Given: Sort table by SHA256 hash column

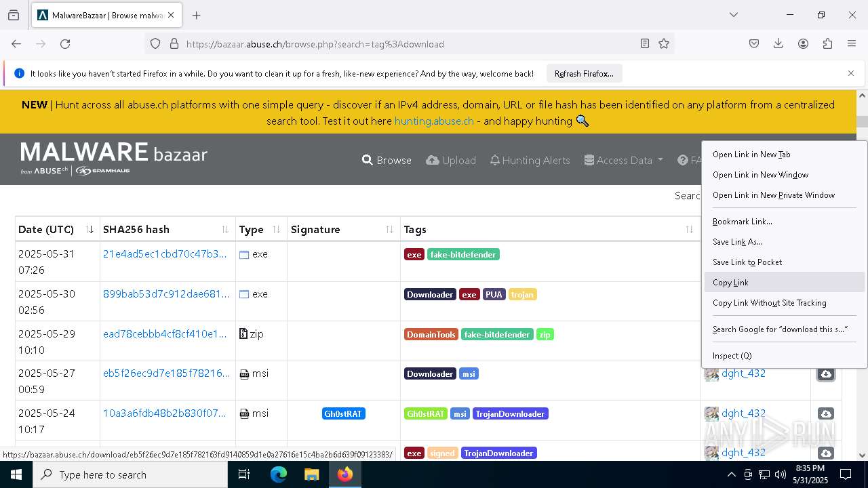Looking at the screenshot, I should pos(167,230).
